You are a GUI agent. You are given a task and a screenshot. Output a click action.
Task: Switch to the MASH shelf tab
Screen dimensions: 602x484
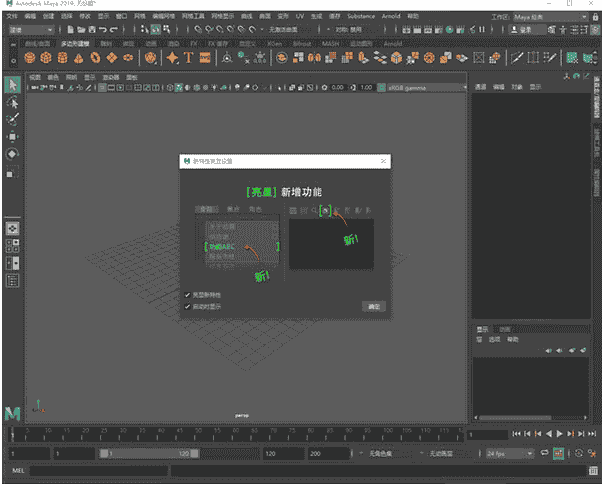pyautogui.click(x=330, y=43)
